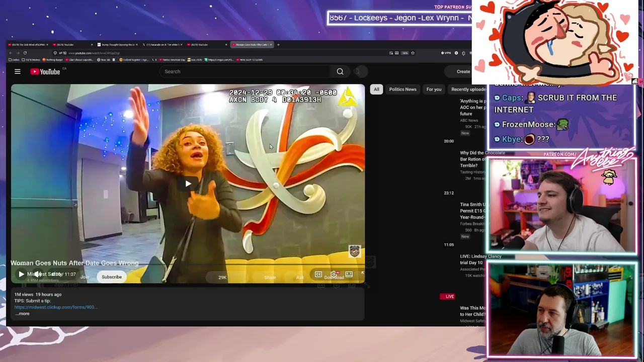Screen dimensions: 644x362
Task: Click the play icon in the player bar
Action: coord(21,274)
